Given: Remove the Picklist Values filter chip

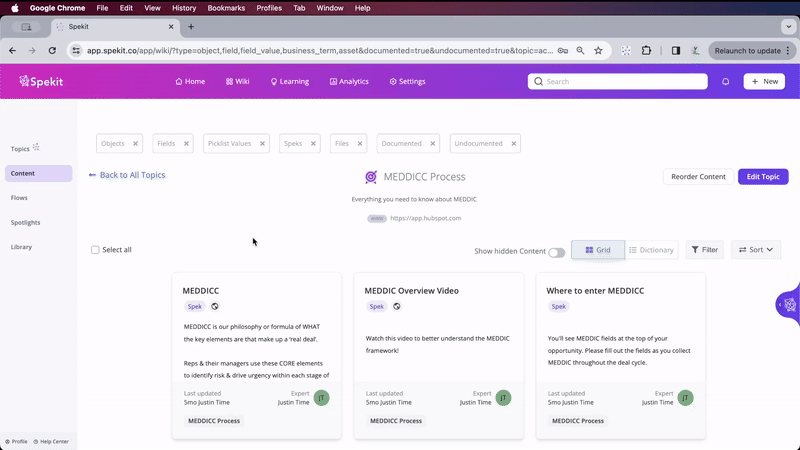Looking at the screenshot, I should click(262, 143).
